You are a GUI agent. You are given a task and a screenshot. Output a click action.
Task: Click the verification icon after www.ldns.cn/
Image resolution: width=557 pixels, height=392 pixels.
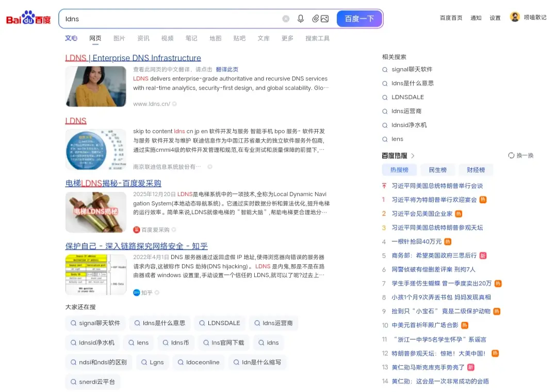pos(174,104)
